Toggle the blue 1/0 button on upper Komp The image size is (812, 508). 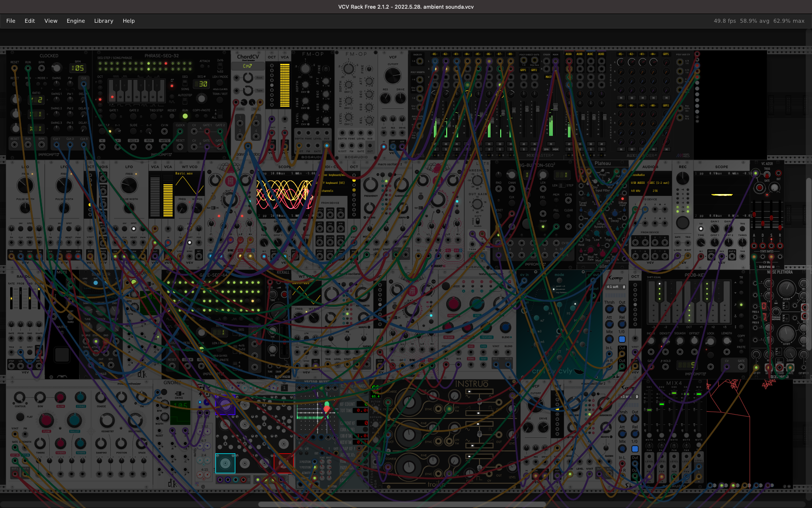(622, 339)
